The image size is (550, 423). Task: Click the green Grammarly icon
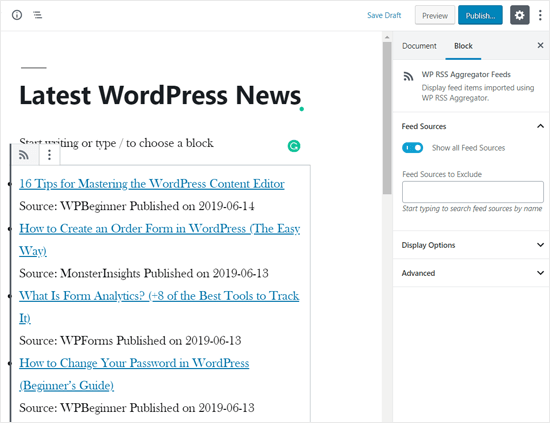tap(294, 146)
